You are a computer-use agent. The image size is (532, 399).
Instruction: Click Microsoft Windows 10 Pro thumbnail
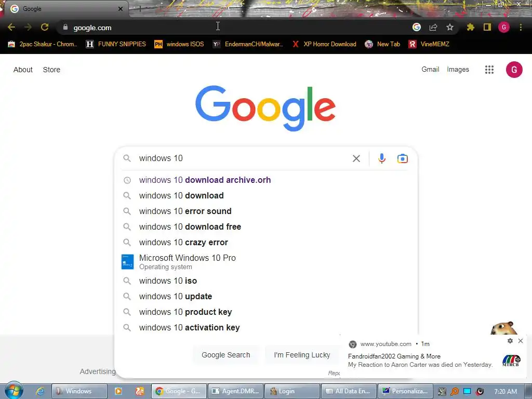[x=128, y=262]
